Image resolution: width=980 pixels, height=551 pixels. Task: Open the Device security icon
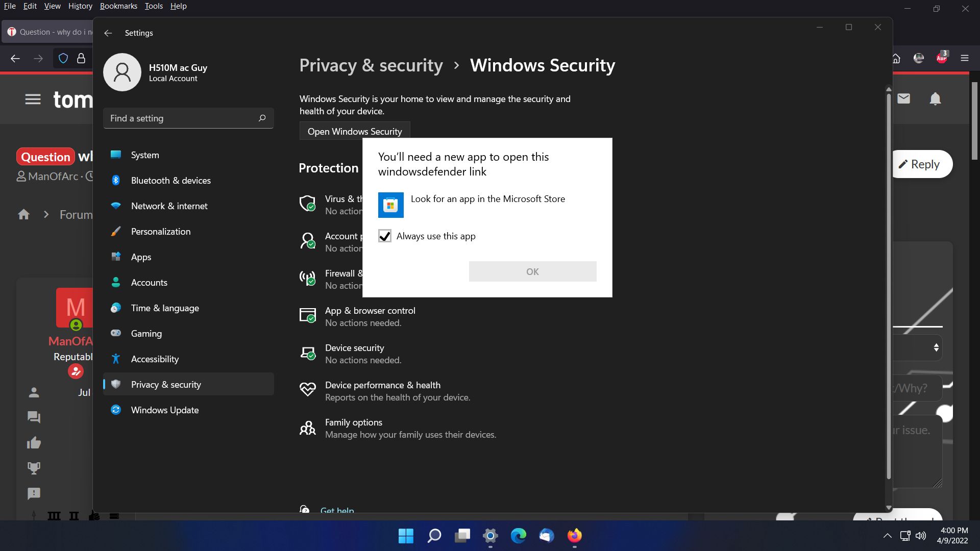tap(307, 353)
